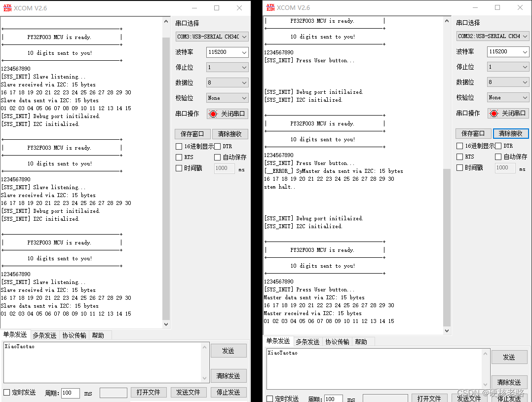
Task: Click 停止发送 button in left window
Action: (x=228, y=393)
